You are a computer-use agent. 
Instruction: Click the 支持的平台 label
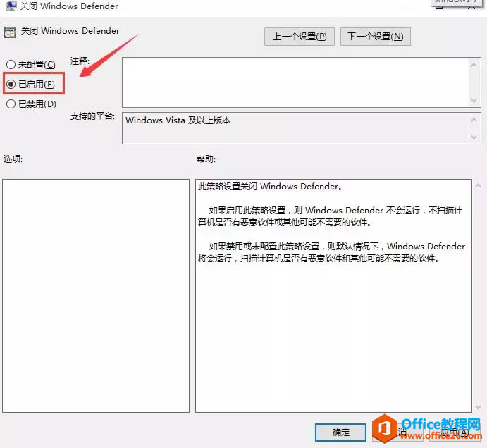click(92, 116)
